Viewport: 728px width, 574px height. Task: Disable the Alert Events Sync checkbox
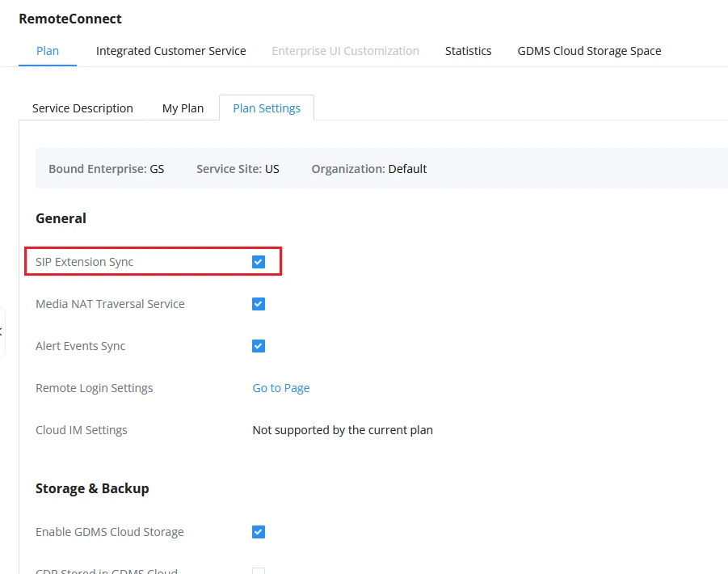(x=259, y=346)
